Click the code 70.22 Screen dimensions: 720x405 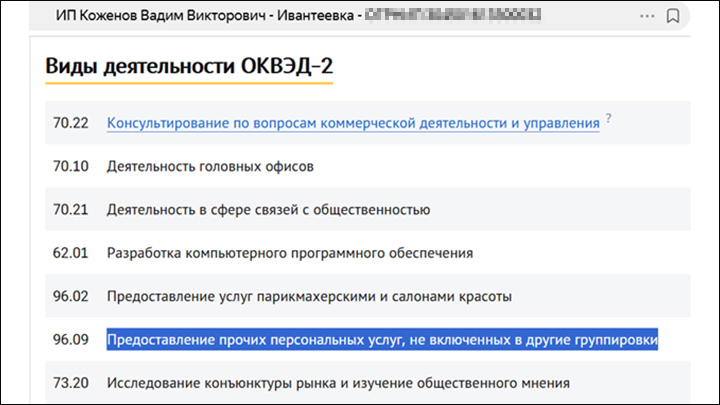(x=71, y=123)
